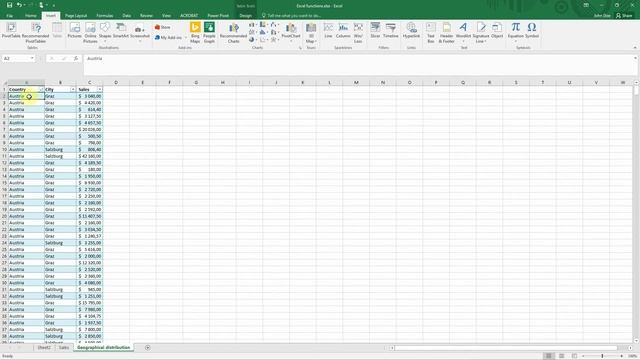Add a Signature Line
This screenshot has height=360, width=640.
click(481, 33)
